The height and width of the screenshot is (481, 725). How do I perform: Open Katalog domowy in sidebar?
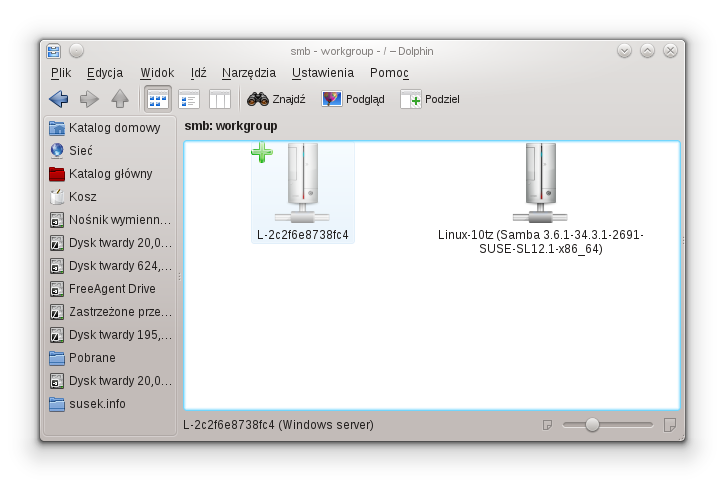pos(113,128)
